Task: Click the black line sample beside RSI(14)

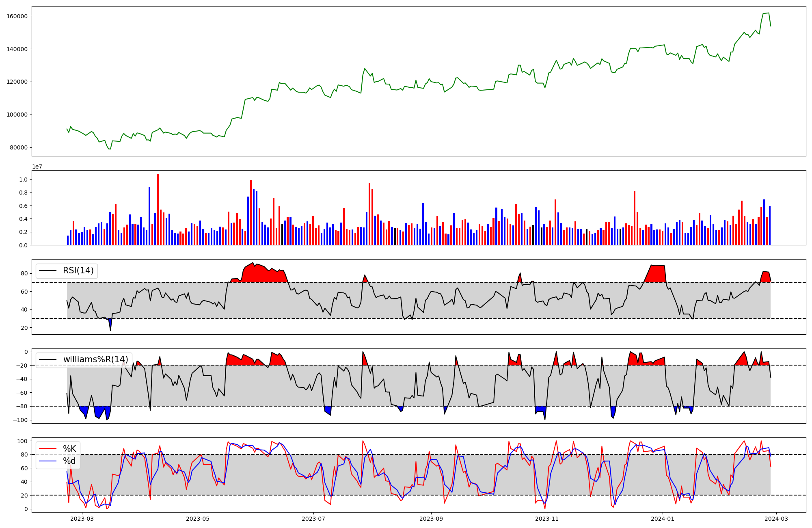Action: (47, 270)
